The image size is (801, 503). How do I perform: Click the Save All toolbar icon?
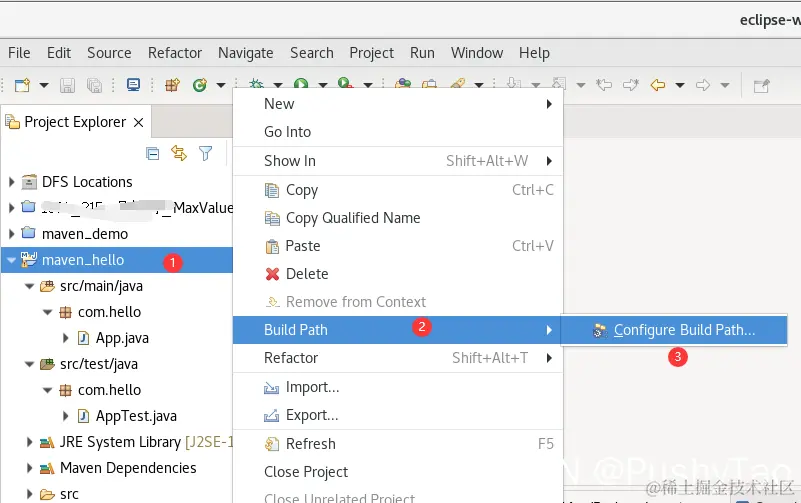pos(94,85)
